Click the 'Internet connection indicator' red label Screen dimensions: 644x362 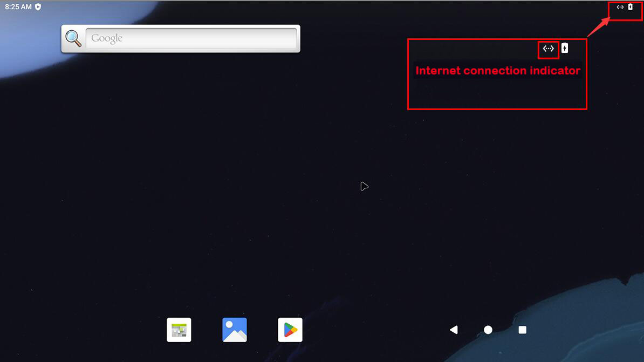pos(498,71)
